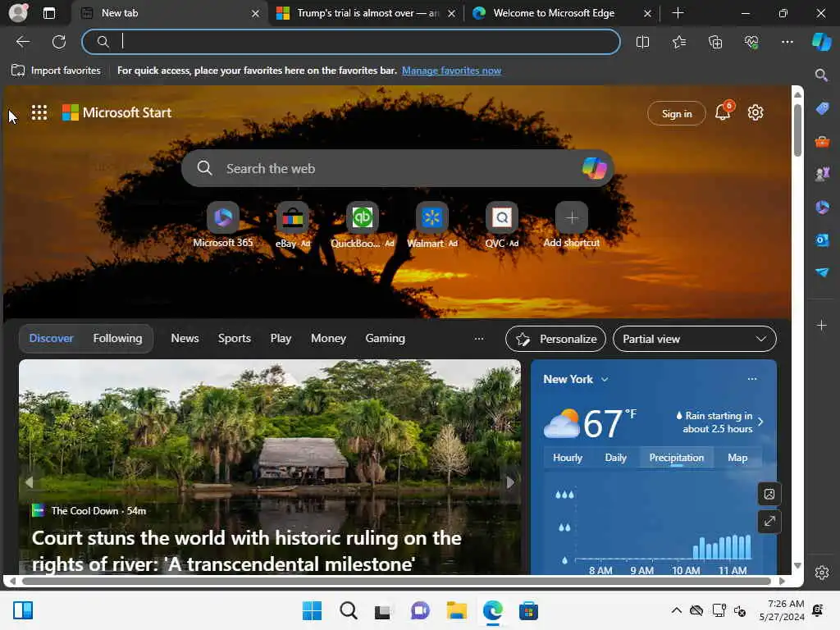This screenshot has height=630, width=840.
Task: Open the Tools briefcase sidebar icon
Action: coord(822,142)
